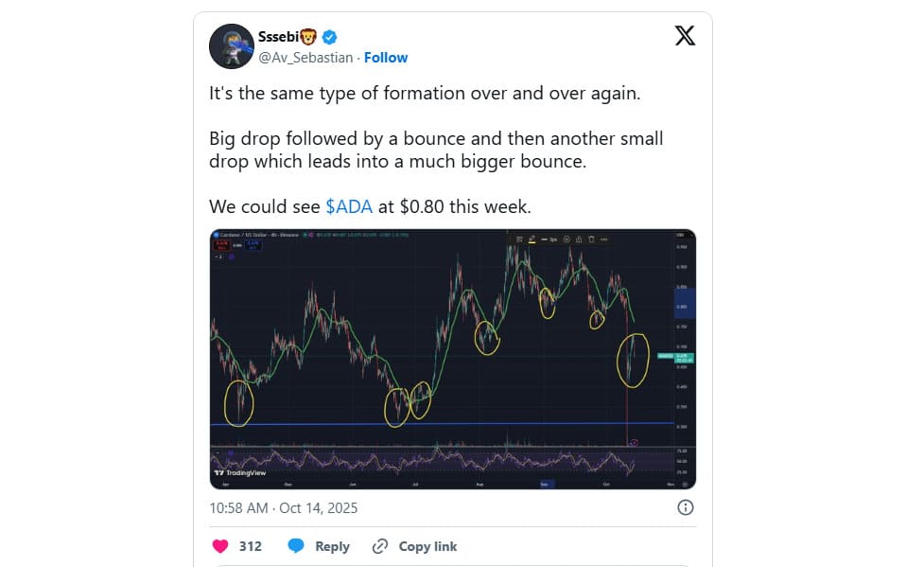
Task: Like the tweet with the heart icon
Action: [220, 546]
